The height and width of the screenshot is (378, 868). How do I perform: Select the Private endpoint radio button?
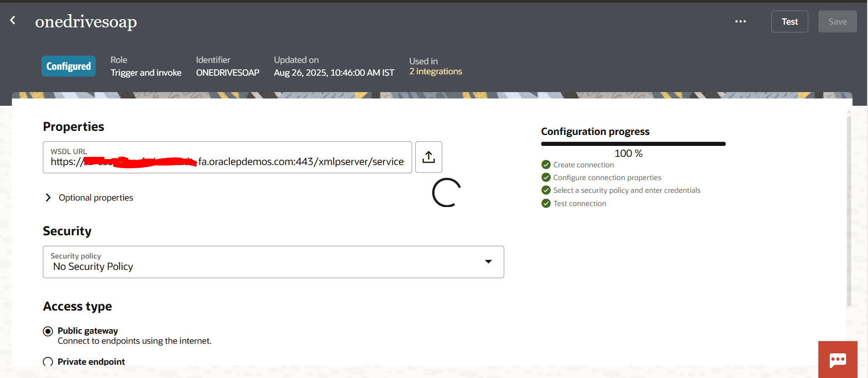point(48,362)
